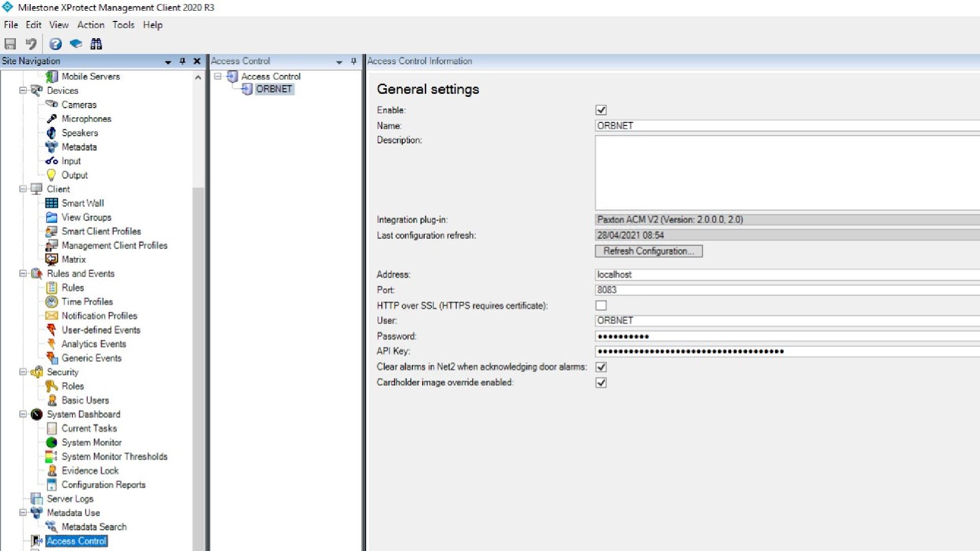Image resolution: width=980 pixels, height=551 pixels.
Task: Click the User input field
Action: 788,321
